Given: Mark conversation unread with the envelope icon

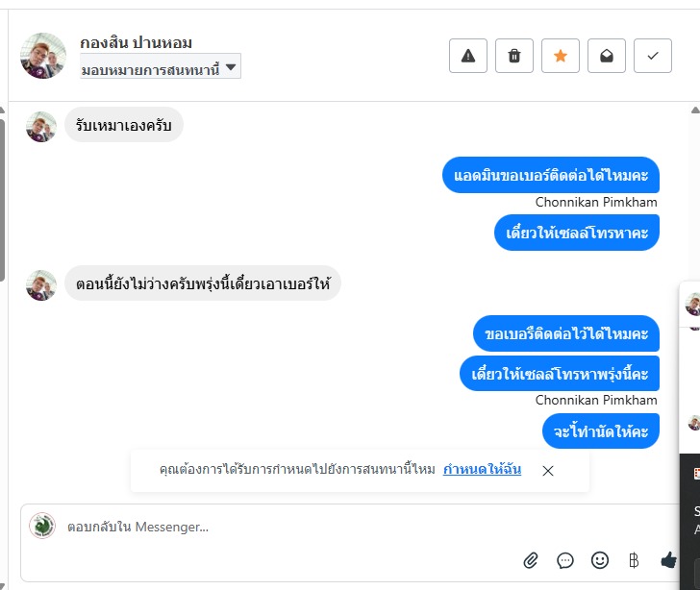Looking at the screenshot, I should (x=607, y=56).
